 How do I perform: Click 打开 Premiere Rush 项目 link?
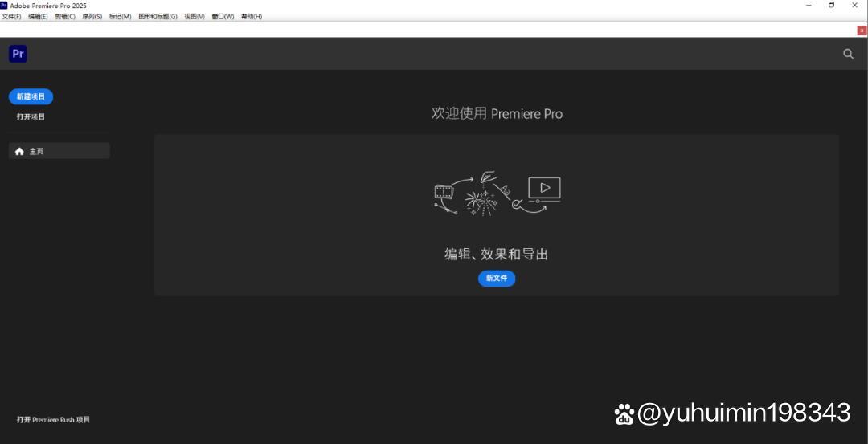(53, 420)
